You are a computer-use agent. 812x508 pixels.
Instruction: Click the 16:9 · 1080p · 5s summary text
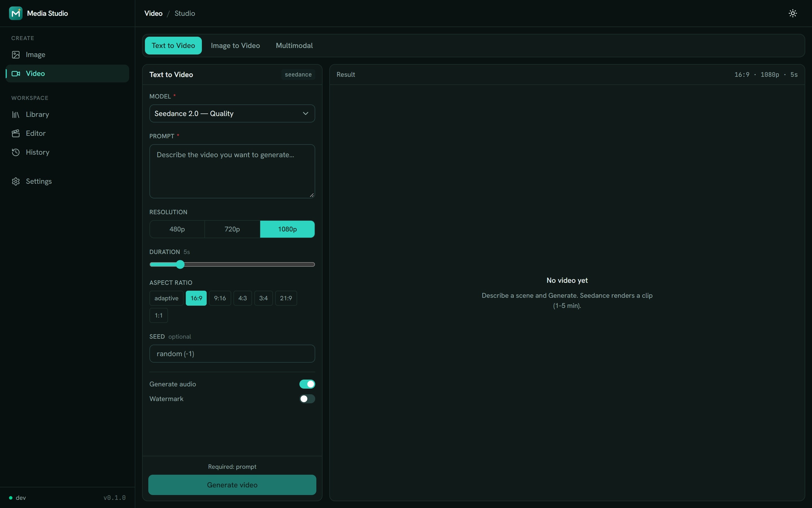pos(766,75)
